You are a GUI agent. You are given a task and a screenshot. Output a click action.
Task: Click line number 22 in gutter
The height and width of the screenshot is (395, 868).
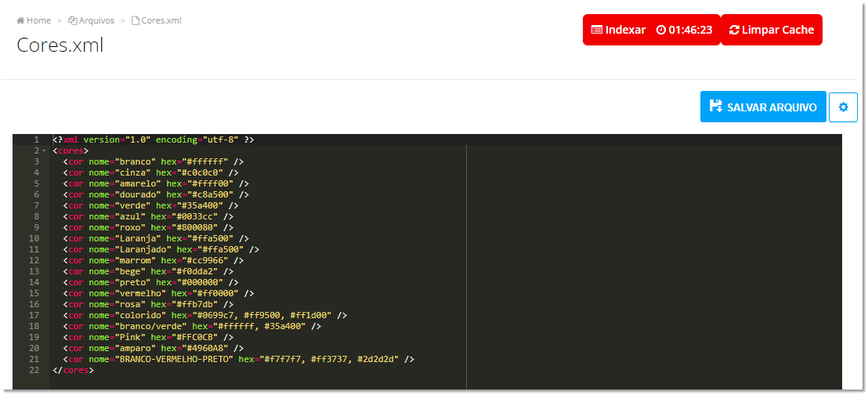pyautogui.click(x=34, y=370)
